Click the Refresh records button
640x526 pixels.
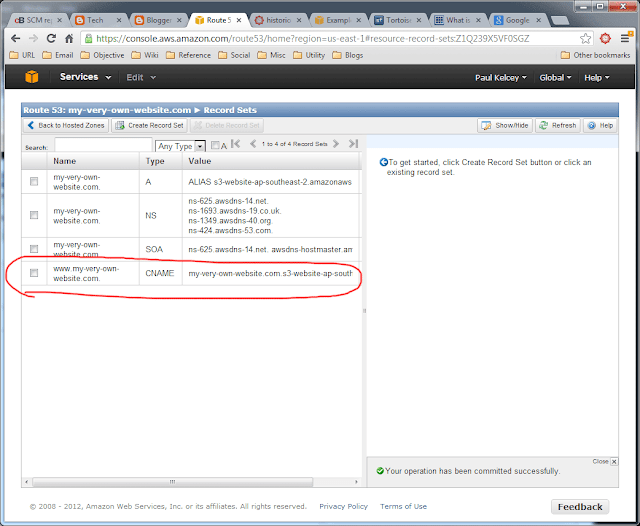558,125
